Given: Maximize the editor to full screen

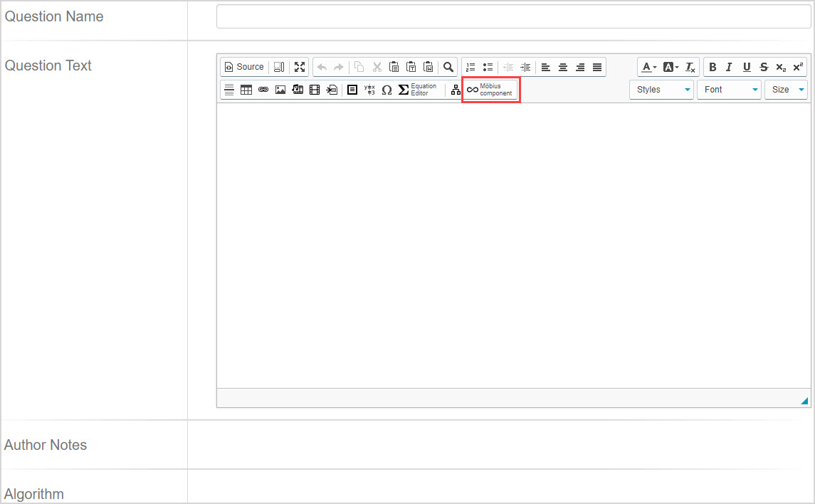Looking at the screenshot, I should coord(300,67).
